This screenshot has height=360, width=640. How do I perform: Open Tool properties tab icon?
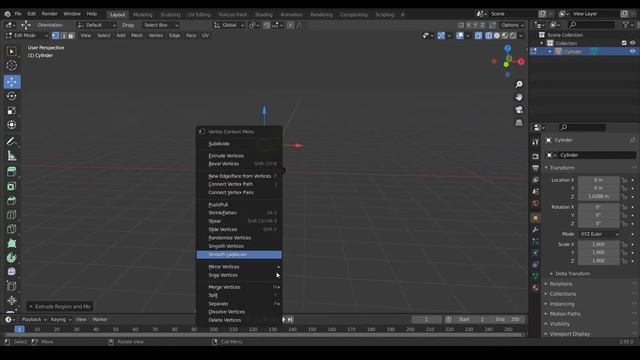(x=536, y=142)
